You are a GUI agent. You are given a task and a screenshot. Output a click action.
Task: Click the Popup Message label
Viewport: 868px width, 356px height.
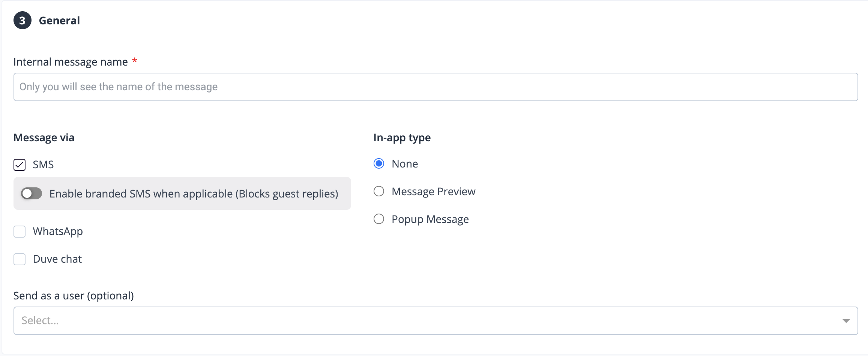pos(430,219)
